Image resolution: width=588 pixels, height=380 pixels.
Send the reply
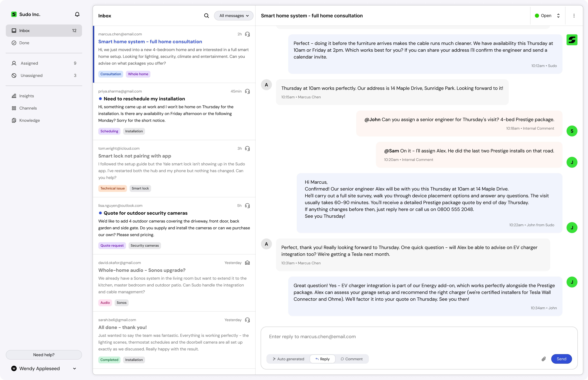(x=561, y=359)
